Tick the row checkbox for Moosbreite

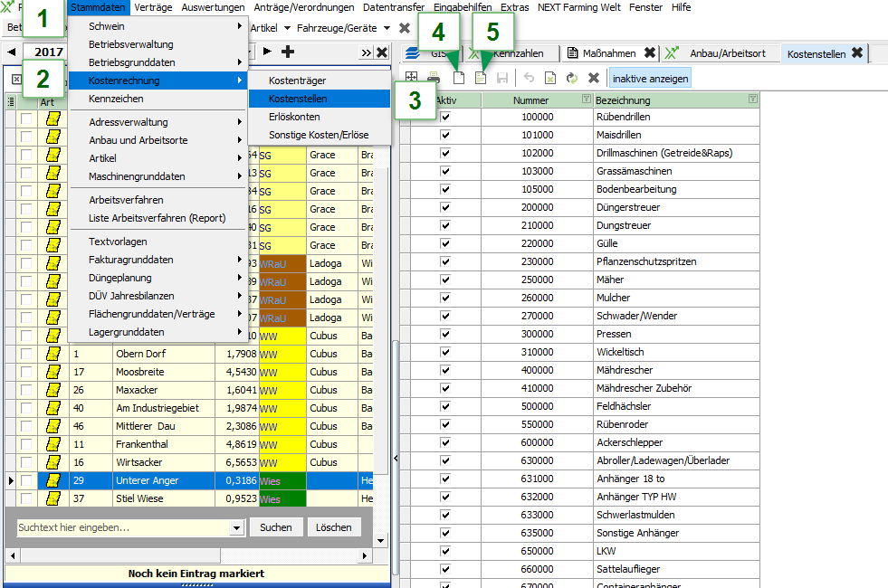[26, 372]
